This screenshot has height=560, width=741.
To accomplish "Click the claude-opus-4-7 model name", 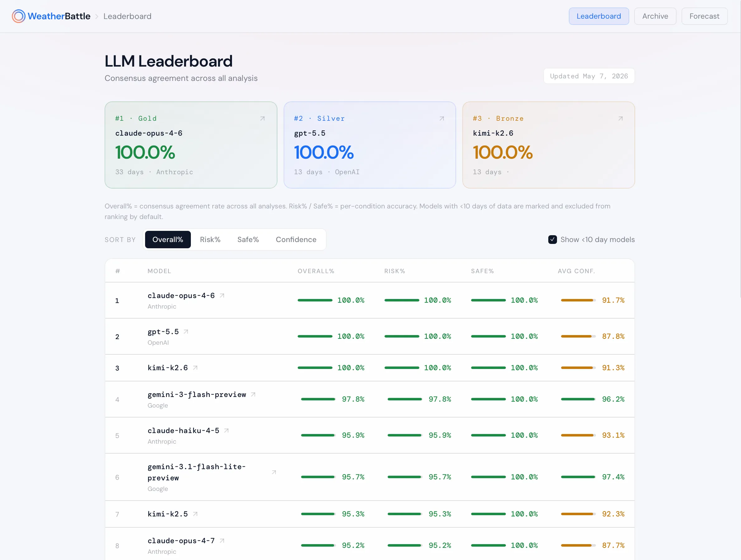I will tap(181, 541).
